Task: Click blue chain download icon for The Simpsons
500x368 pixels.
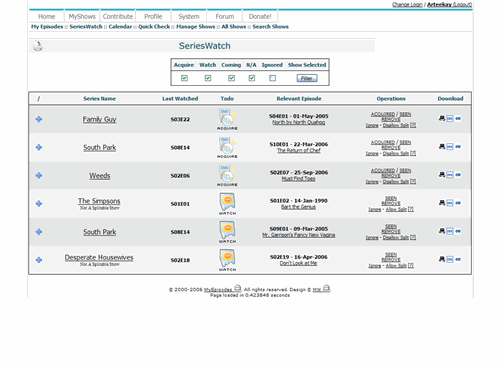Action: point(458,203)
